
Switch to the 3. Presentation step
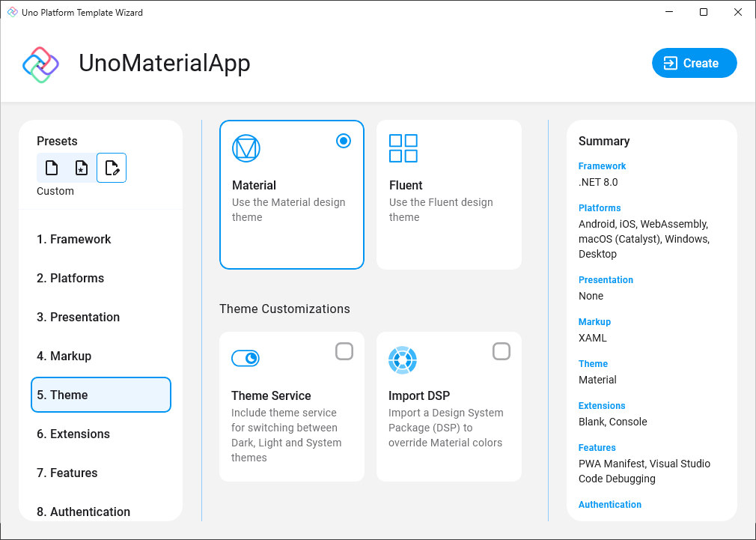[78, 317]
